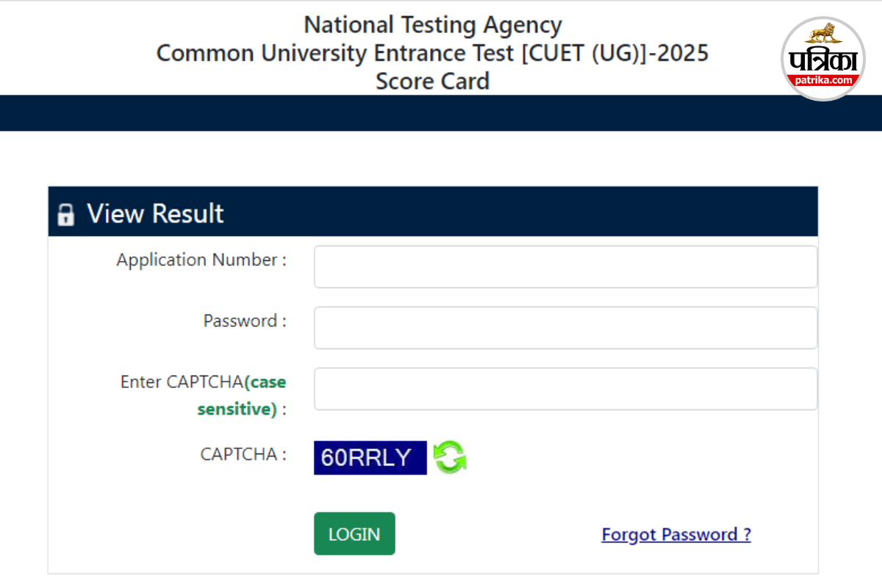Screen dimensions: 882x588
Task: Focus the Application Number input field
Action: point(565,266)
